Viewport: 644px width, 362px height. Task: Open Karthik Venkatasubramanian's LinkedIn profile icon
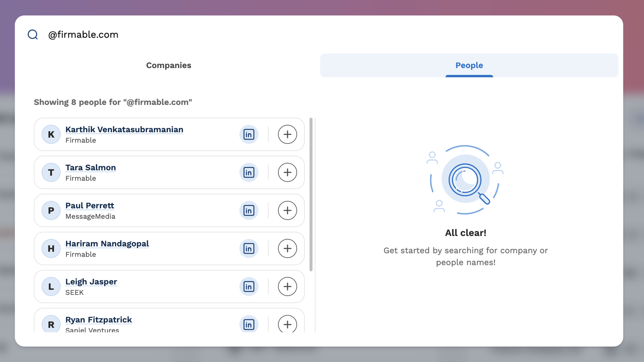pyautogui.click(x=249, y=135)
